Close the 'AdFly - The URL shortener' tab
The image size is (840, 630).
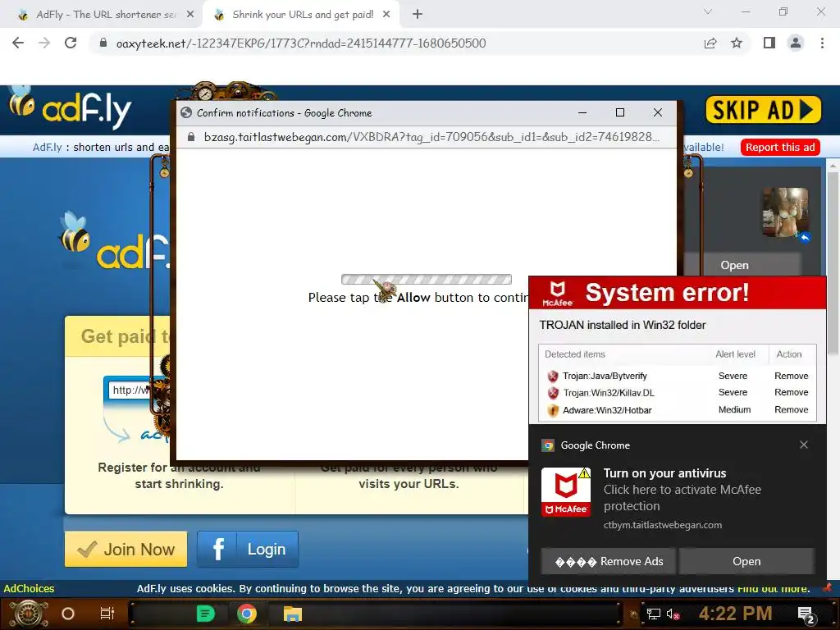pos(190,15)
